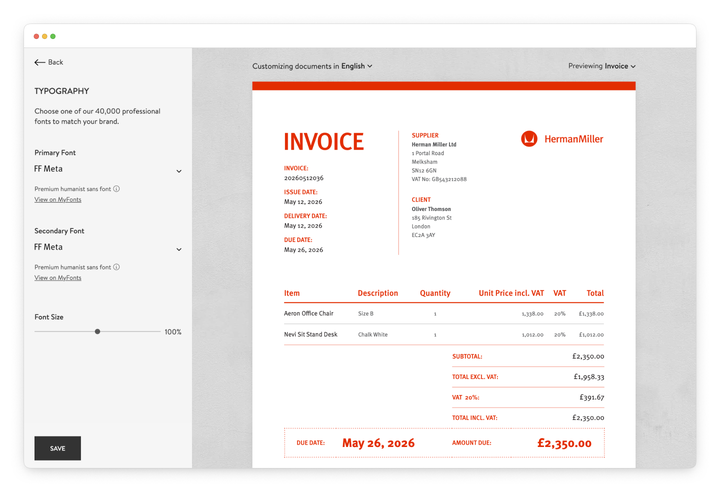This screenshot has height=492, width=720.
Task: Click the Quantity column header
Action: pos(435,293)
